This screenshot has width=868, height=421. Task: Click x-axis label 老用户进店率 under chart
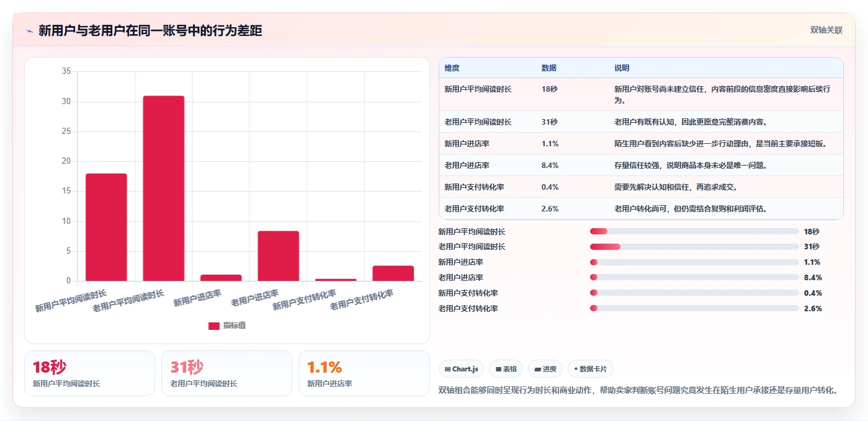255,298
